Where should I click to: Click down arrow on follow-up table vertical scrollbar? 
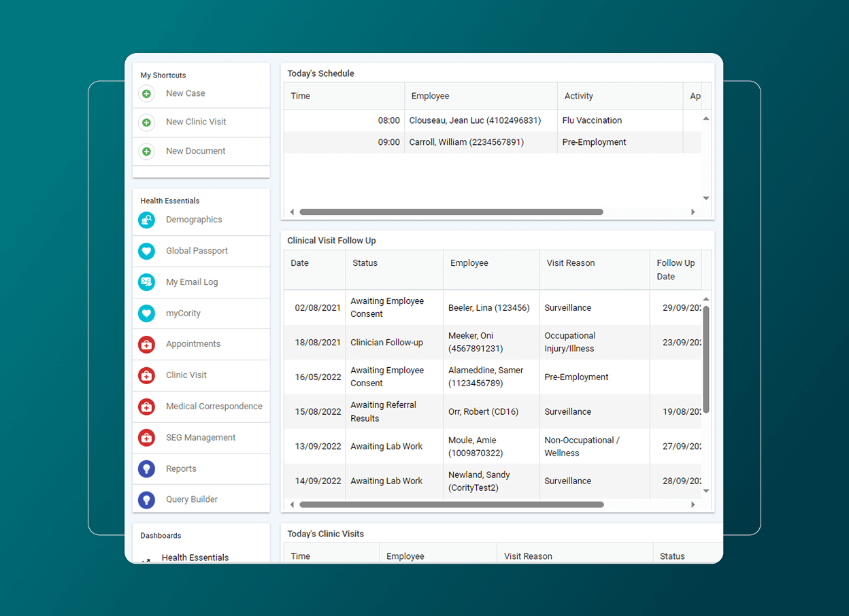(x=705, y=490)
